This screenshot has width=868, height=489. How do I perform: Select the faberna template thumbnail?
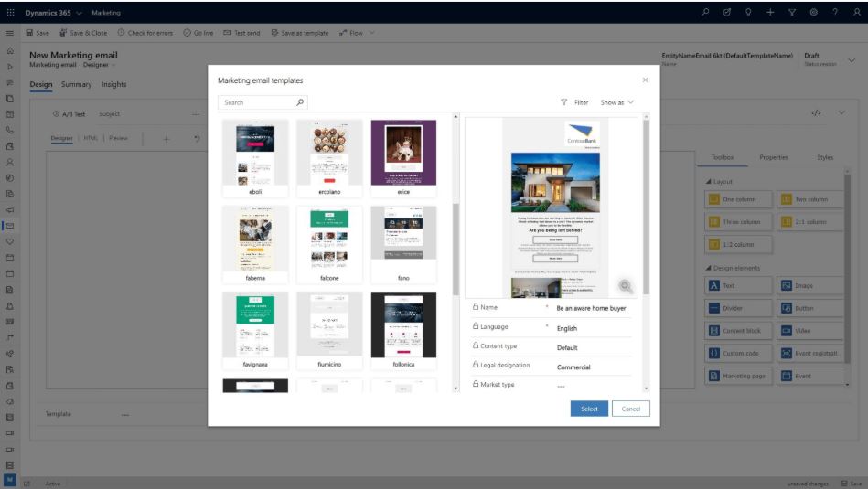coord(255,244)
